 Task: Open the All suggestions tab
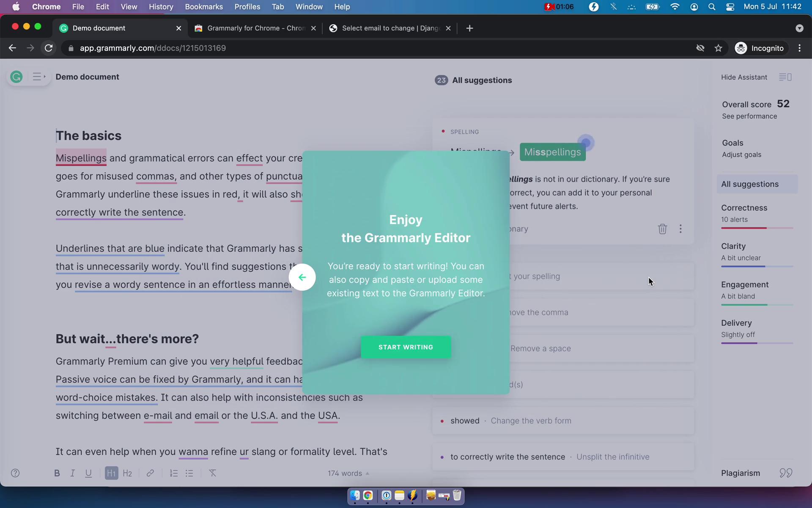click(x=751, y=184)
